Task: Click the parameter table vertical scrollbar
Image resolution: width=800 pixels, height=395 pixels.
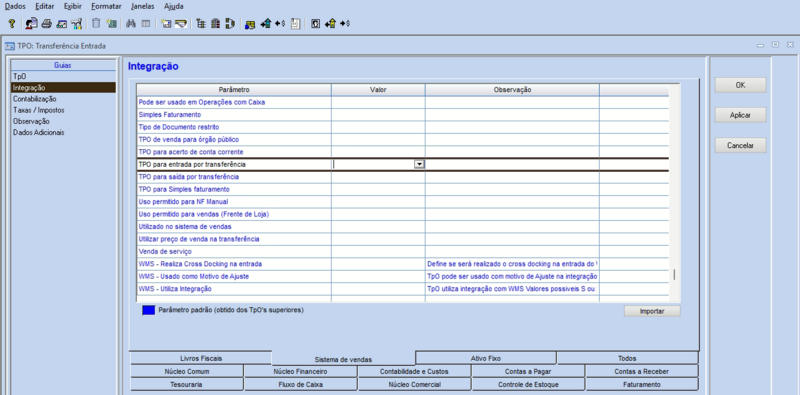Action: [x=674, y=194]
